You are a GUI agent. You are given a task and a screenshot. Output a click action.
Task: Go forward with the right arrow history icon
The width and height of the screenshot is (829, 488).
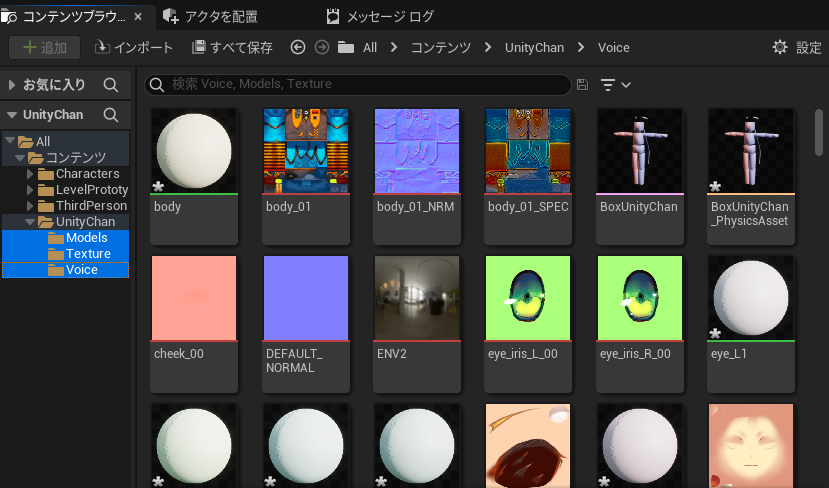tap(321, 48)
